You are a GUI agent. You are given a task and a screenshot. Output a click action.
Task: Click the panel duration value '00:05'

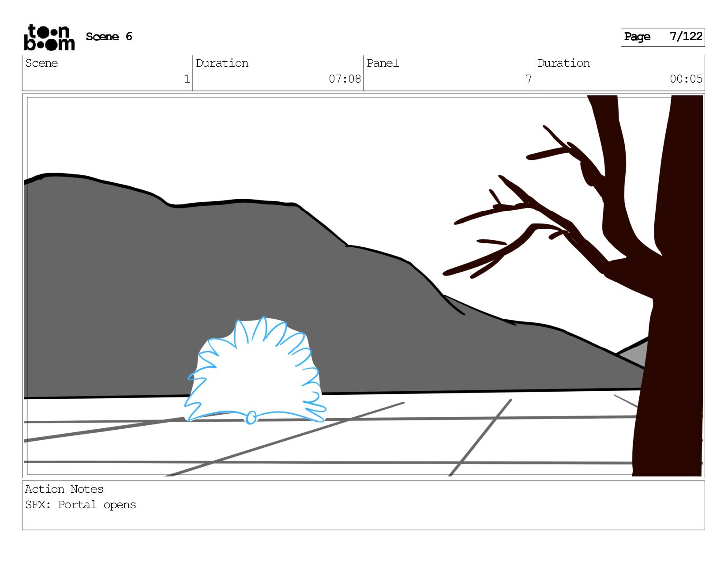(x=686, y=79)
